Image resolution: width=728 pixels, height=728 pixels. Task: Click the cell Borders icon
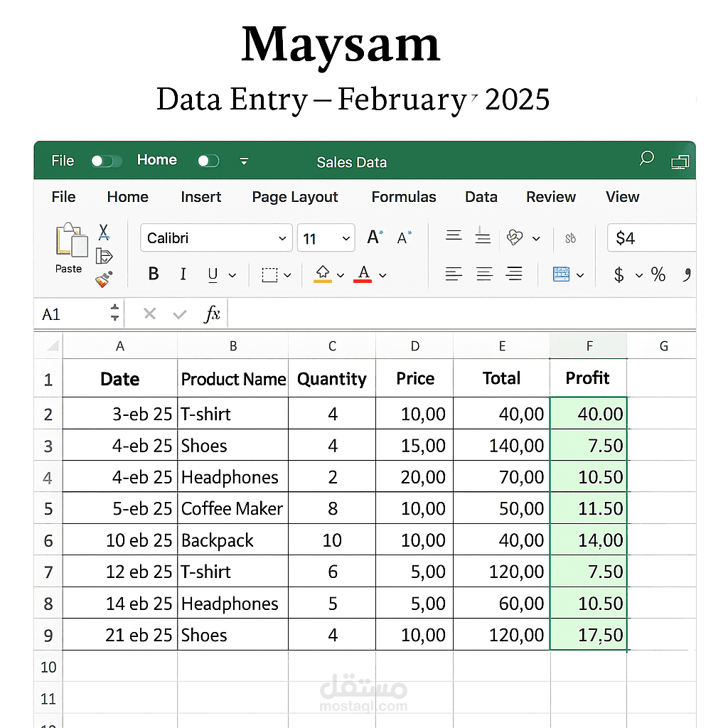coord(269,275)
